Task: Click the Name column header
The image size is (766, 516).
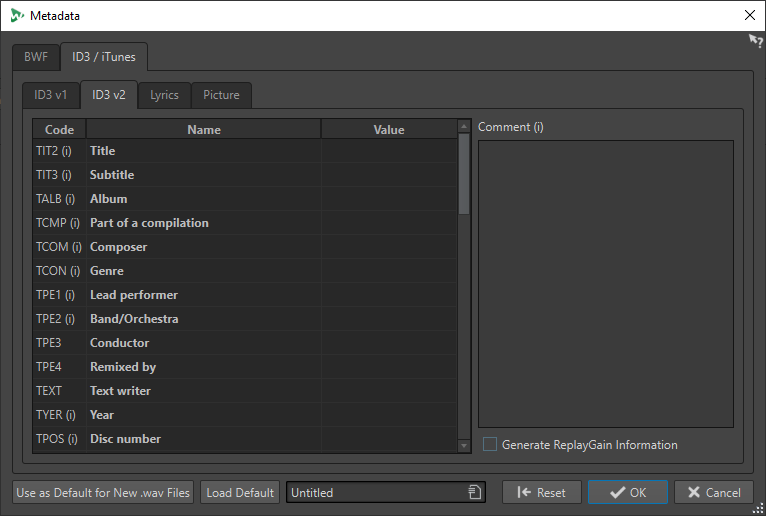Action: (x=204, y=129)
